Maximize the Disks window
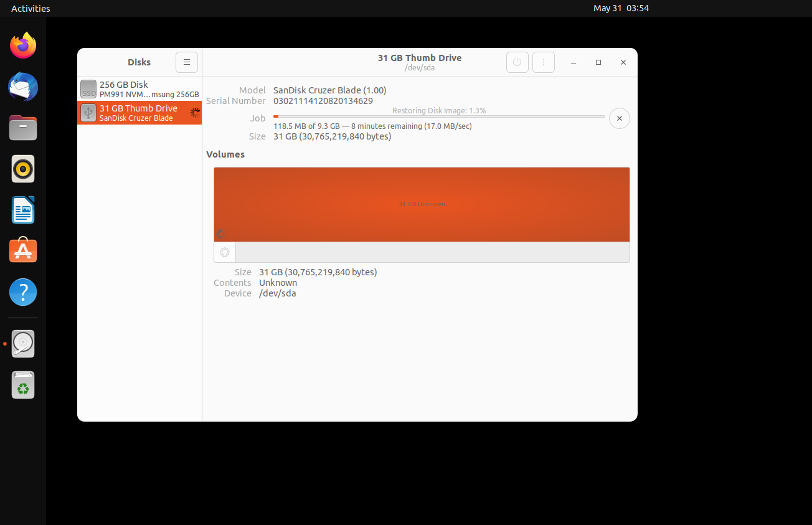Screen dimensions: 812x525 coord(598,62)
